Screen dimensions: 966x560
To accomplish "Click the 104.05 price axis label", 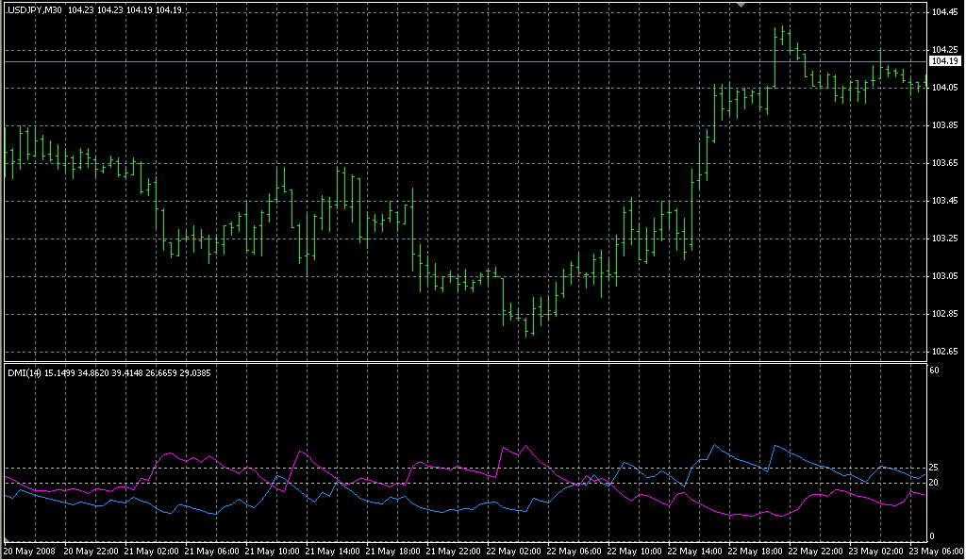I will click(944, 88).
